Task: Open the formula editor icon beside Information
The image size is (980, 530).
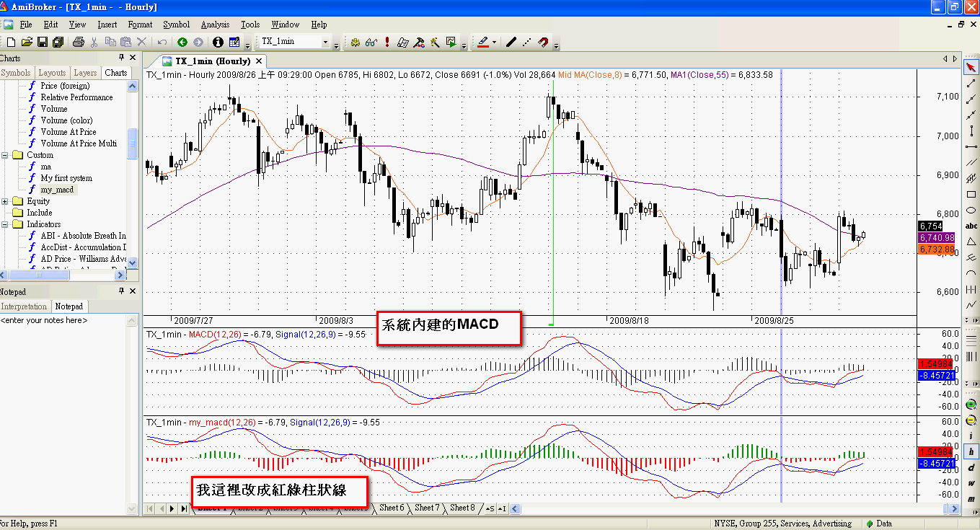Action: pyautogui.click(x=234, y=42)
